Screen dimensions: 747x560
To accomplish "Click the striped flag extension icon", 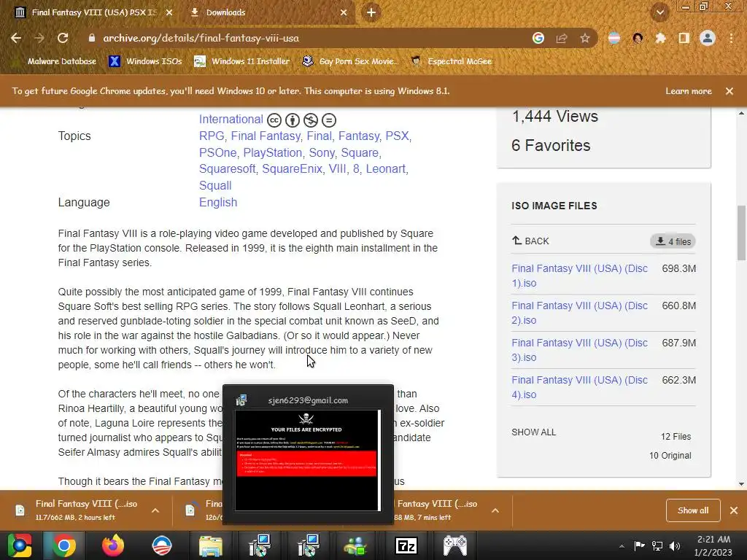I will (x=614, y=38).
